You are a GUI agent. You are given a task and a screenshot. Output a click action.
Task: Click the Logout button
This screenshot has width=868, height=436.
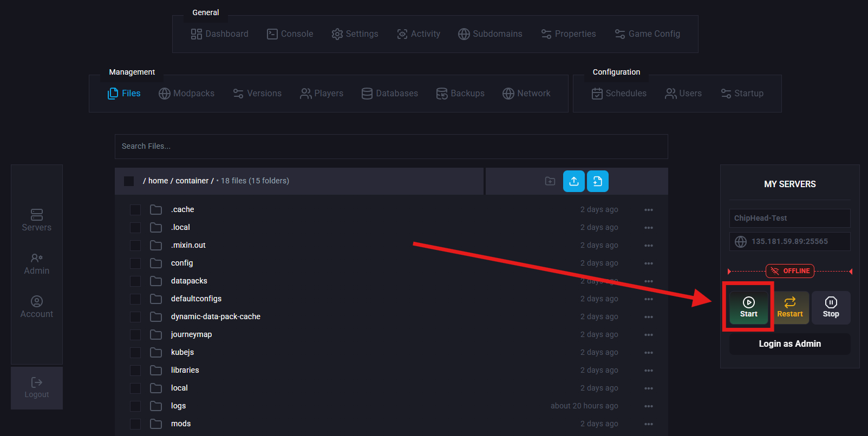click(x=37, y=388)
